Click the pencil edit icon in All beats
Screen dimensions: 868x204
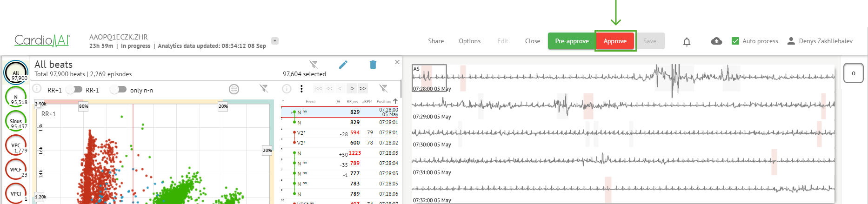(343, 65)
